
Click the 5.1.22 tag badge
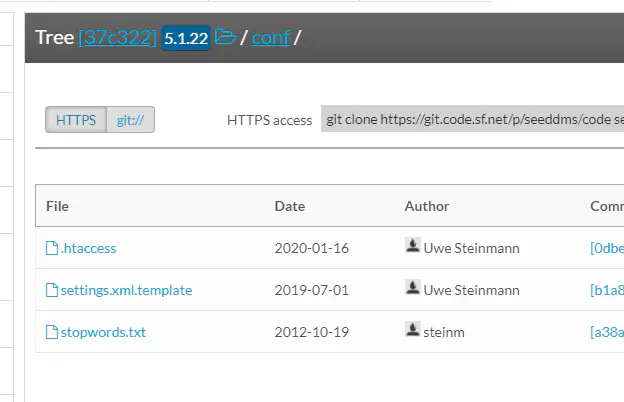[x=186, y=38]
